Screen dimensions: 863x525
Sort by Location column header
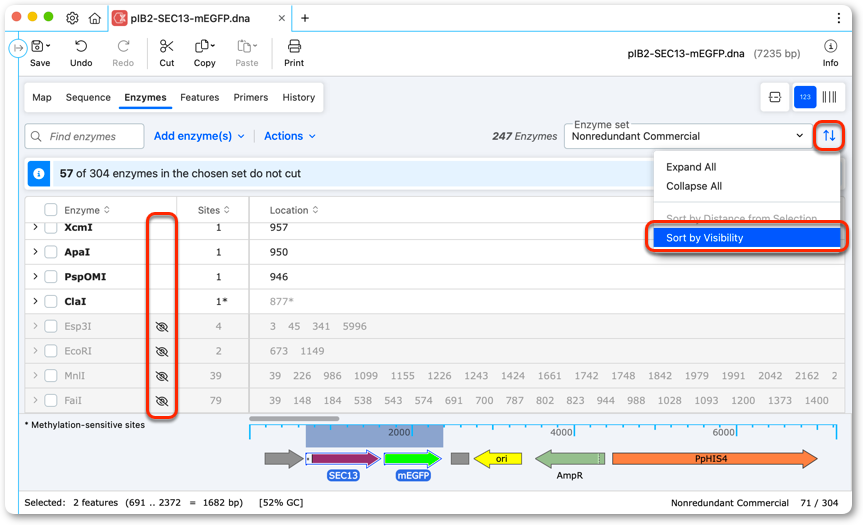[294, 210]
